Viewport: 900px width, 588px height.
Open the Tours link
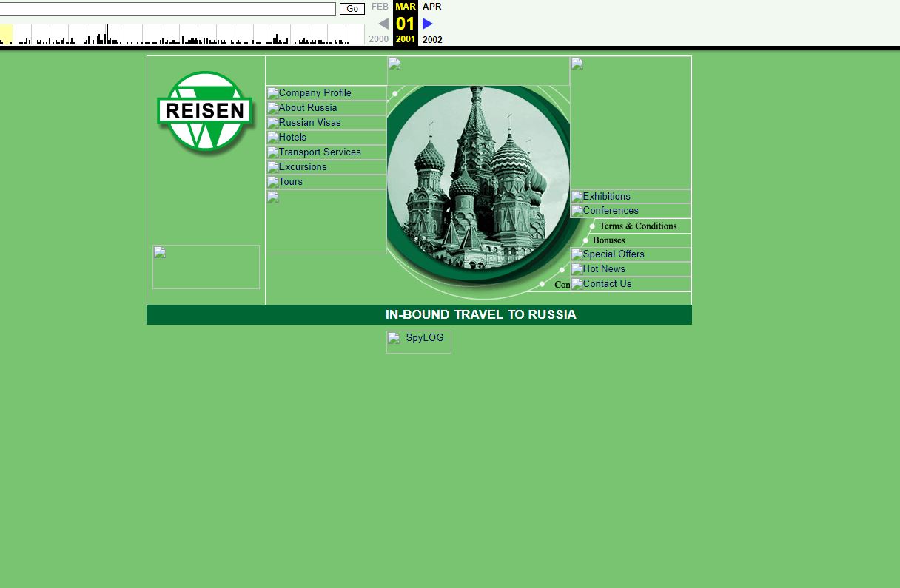(x=290, y=182)
